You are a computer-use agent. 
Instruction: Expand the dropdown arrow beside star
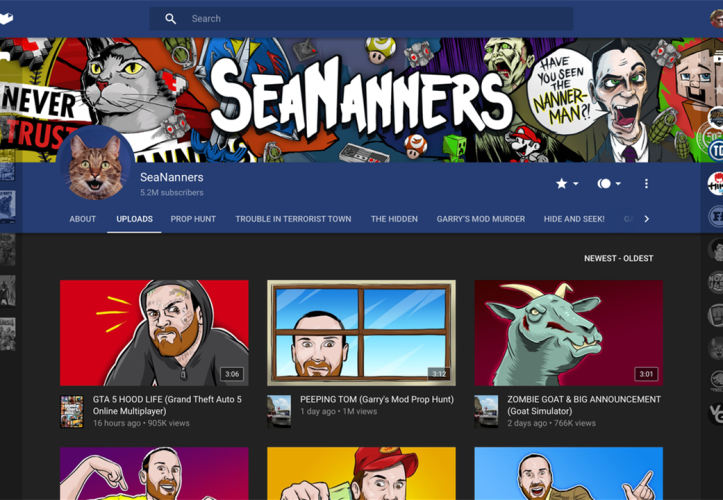[x=575, y=184]
